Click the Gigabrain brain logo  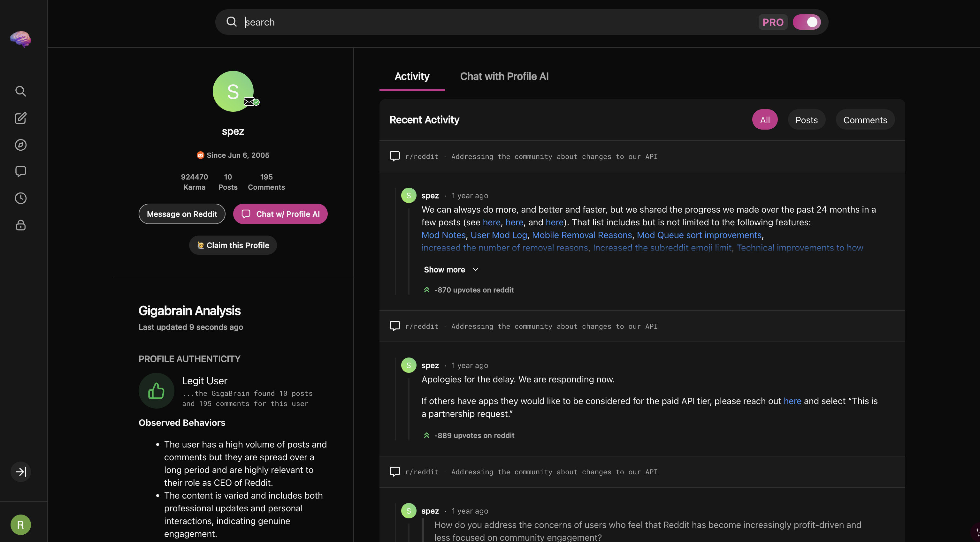[20, 39]
